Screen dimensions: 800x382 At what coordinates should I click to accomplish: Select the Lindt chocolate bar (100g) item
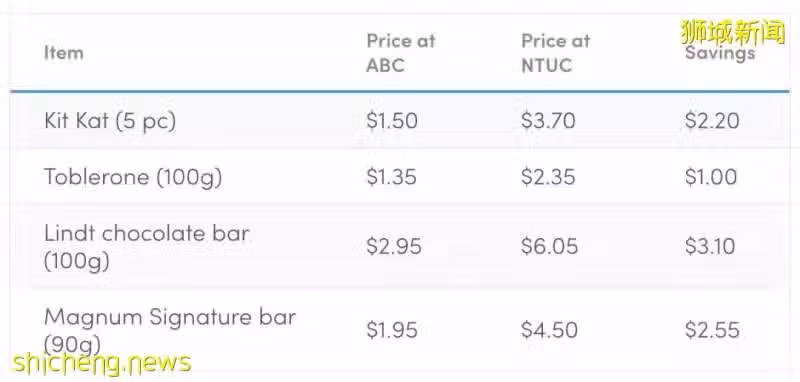[x=147, y=247]
